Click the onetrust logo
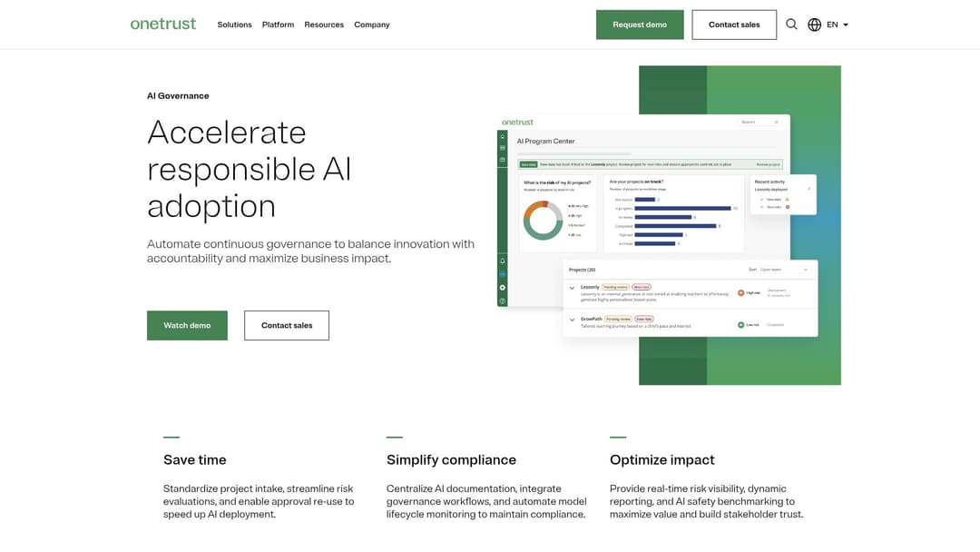Screen dimensions: 980x552 pos(162,24)
